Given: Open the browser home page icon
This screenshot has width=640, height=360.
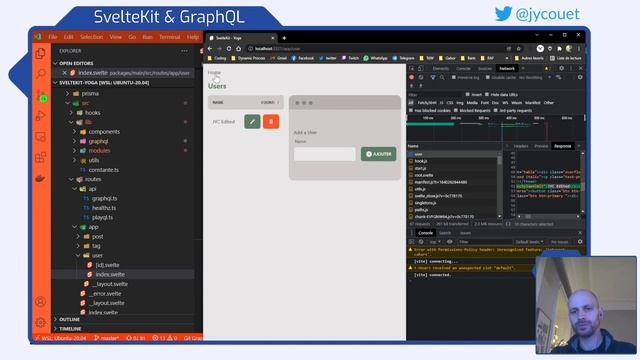Looking at the screenshot, I should 239,49.
